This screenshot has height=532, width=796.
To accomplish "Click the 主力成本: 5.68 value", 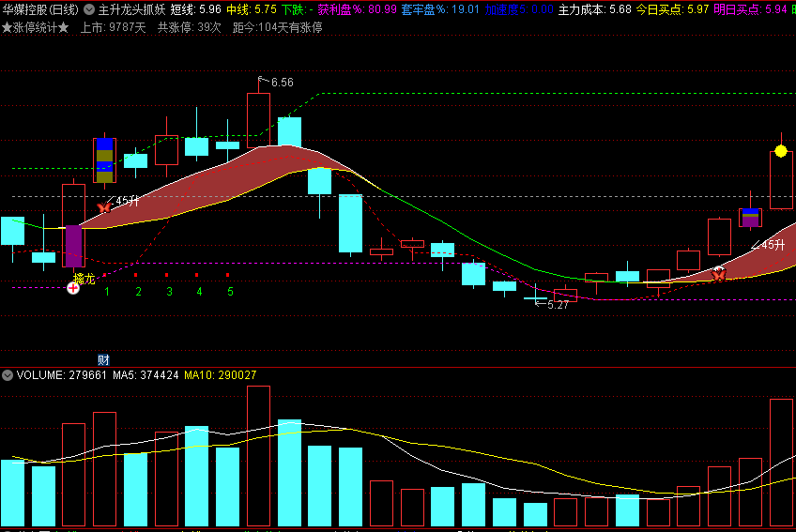I will (x=594, y=9).
